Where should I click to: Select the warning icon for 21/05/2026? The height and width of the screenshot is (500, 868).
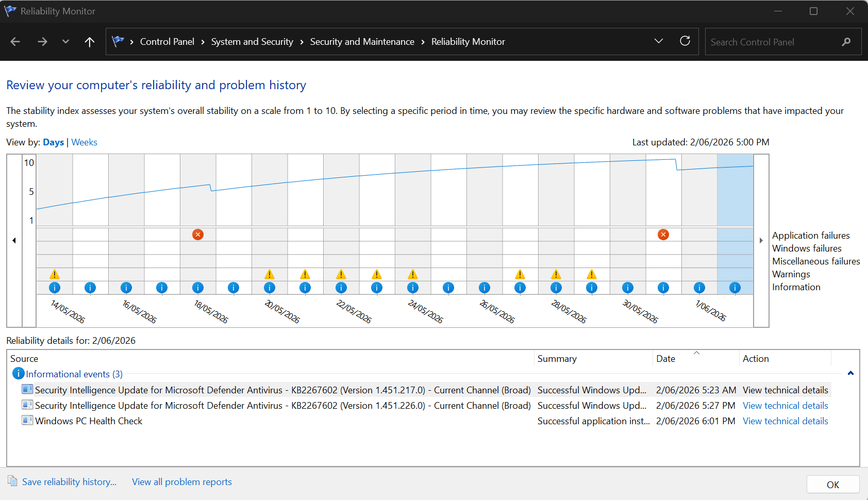coord(305,274)
